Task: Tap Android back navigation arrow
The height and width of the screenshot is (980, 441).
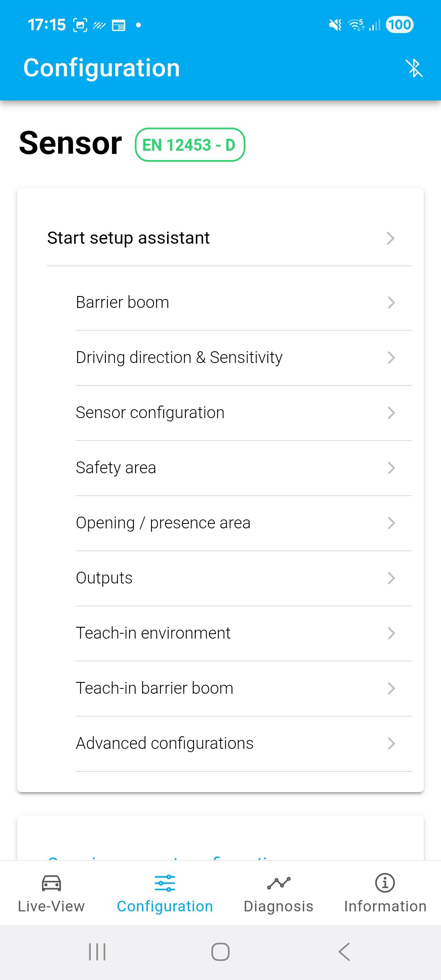Action: click(x=344, y=952)
